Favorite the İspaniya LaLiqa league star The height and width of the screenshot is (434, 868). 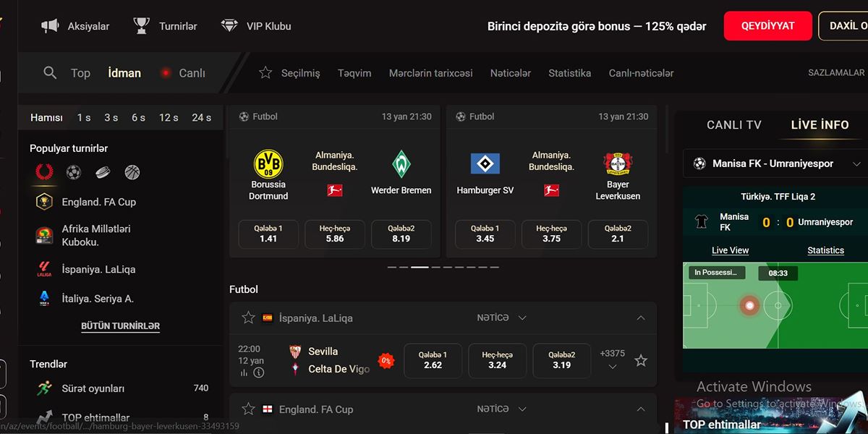tap(248, 318)
